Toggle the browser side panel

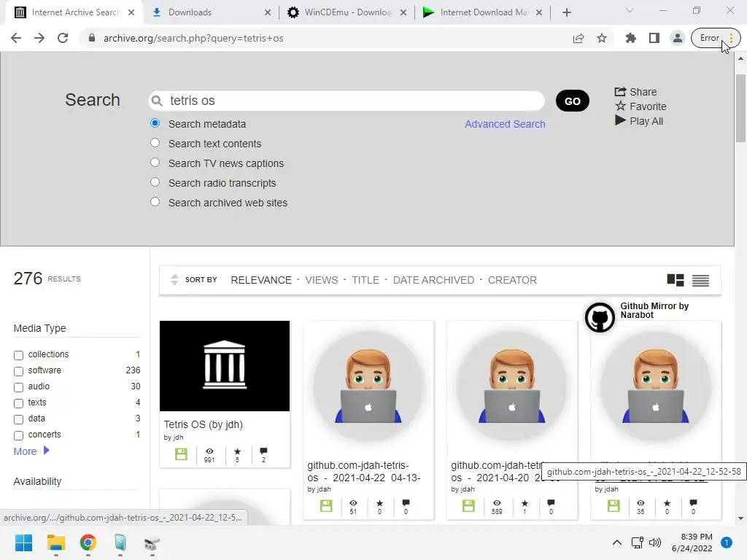654,38
